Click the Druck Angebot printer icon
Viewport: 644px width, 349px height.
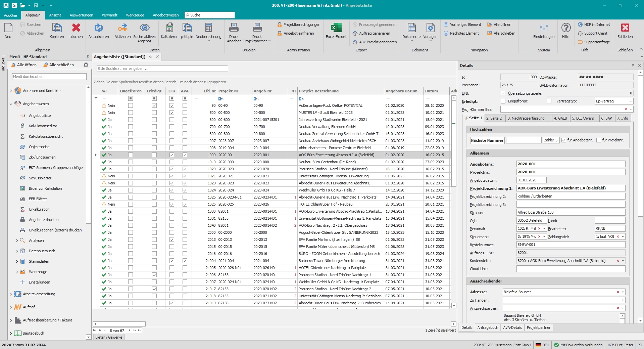tap(234, 28)
